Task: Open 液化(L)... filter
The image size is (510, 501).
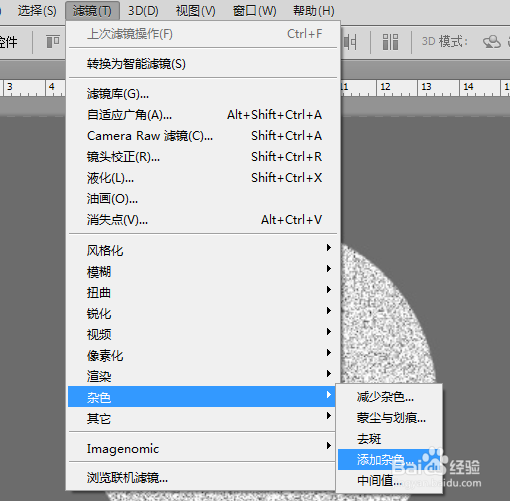Action: [x=202, y=178]
